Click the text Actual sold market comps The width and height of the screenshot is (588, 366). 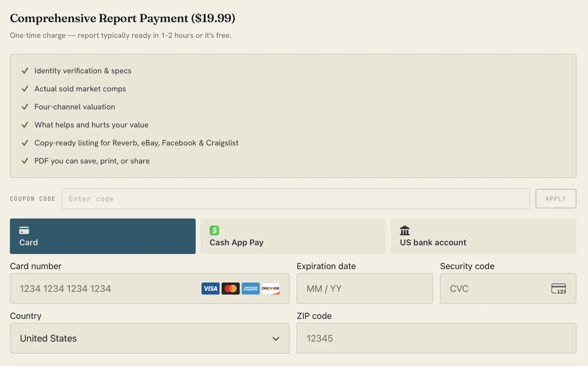click(80, 89)
